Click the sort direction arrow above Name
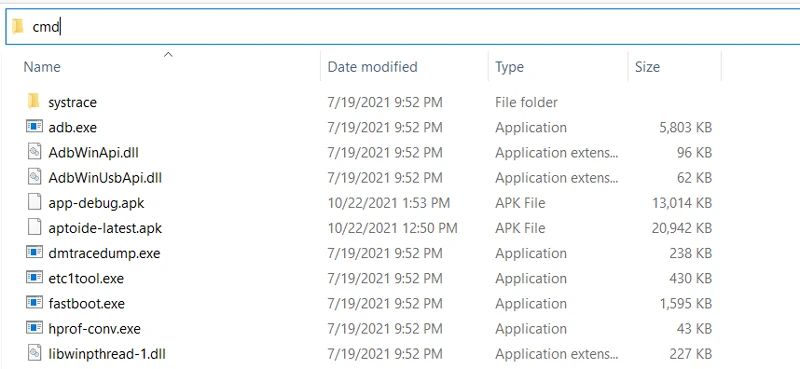The height and width of the screenshot is (369, 800). pyautogui.click(x=168, y=54)
